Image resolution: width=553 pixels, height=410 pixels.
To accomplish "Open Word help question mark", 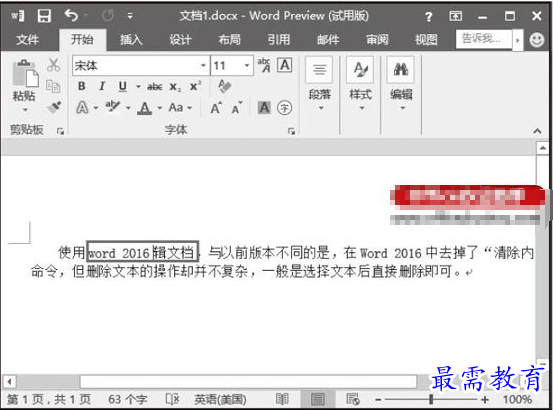I will 428,16.
